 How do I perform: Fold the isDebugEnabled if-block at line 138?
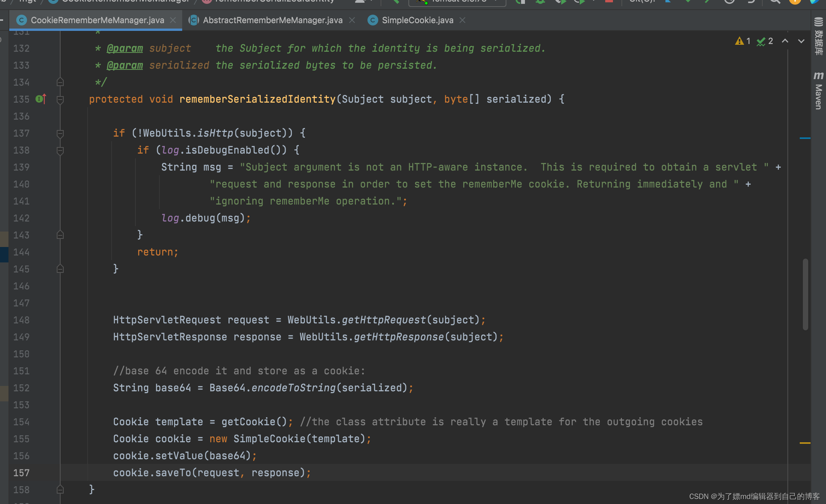[60, 151]
